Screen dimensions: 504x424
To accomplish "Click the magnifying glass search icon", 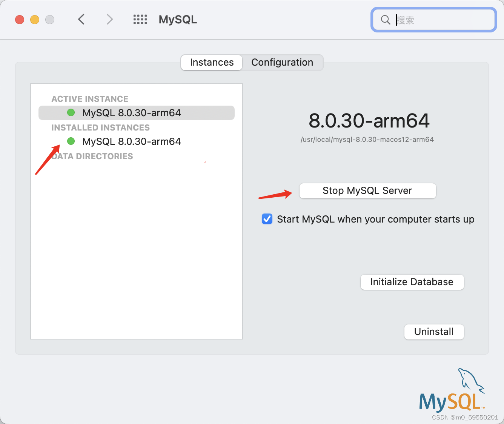I will point(385,20).
